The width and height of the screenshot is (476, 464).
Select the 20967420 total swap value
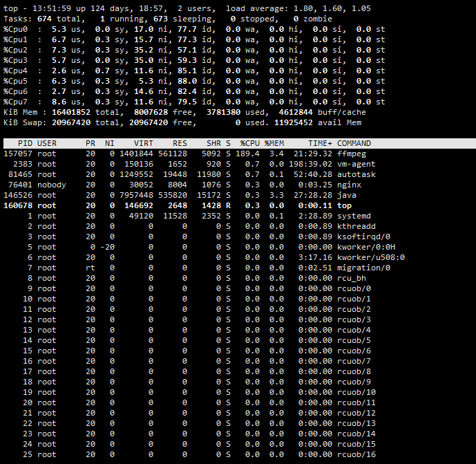coord(71,122)
